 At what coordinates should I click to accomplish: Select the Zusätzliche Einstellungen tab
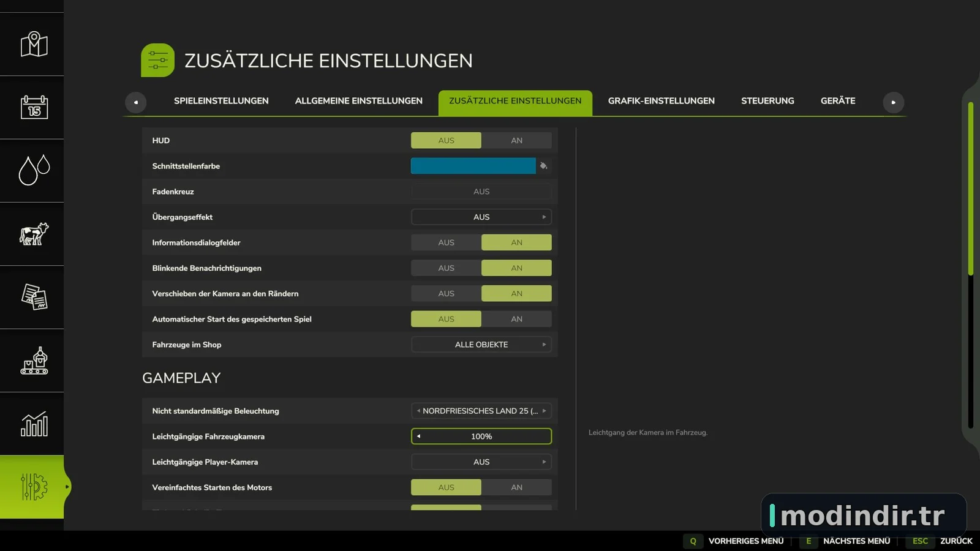coord(515,102)
